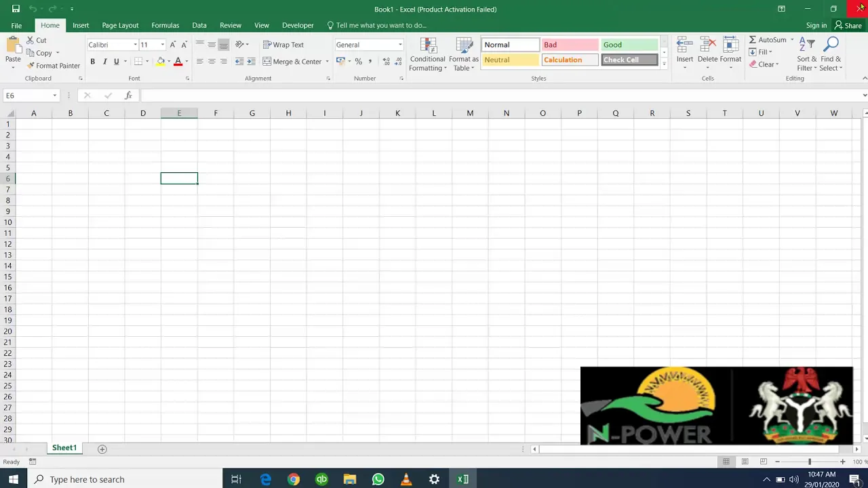Viewport: 868px width, 488px height.
Task: Open Format as Table menu
Action: (x=464, y=54)
